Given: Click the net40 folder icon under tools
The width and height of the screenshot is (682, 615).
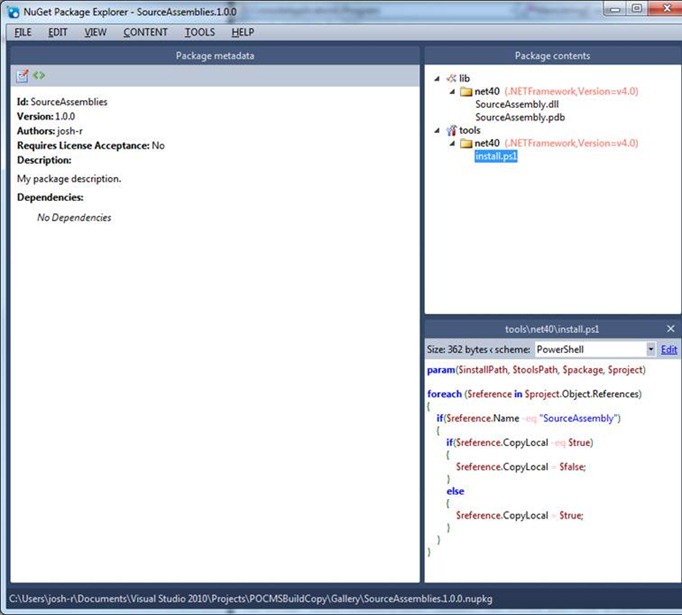Looking at the screenshot, I should tap(466, 143).
